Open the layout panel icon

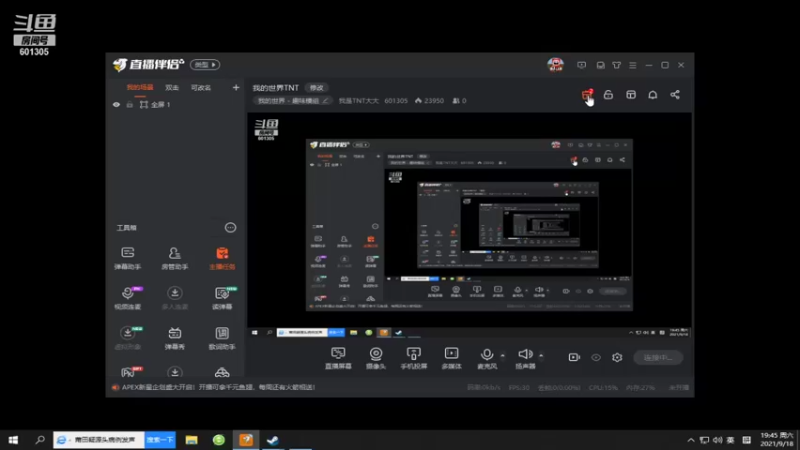tap(631, 95)
